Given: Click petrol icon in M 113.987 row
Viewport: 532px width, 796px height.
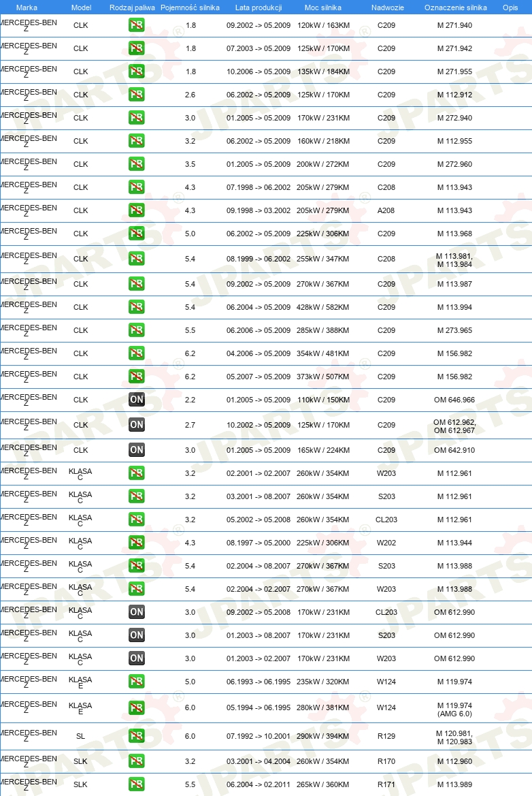Looking at the screenshot, I should pos(137,284).
